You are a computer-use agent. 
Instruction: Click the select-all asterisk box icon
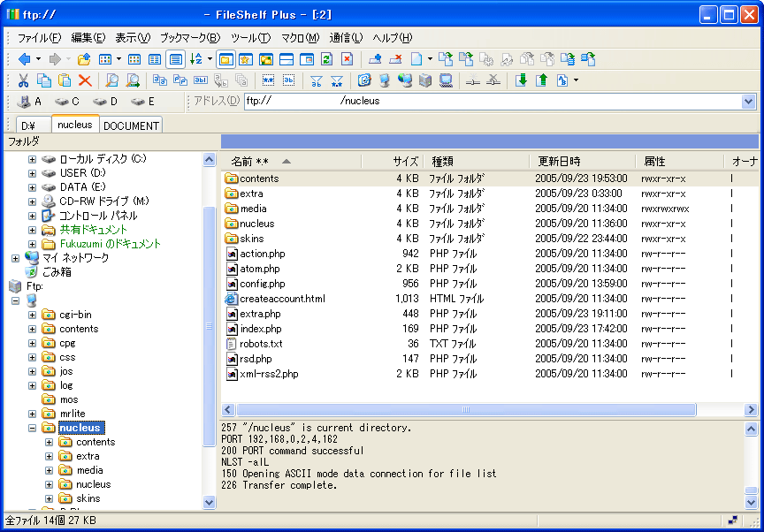coord(269,80)
